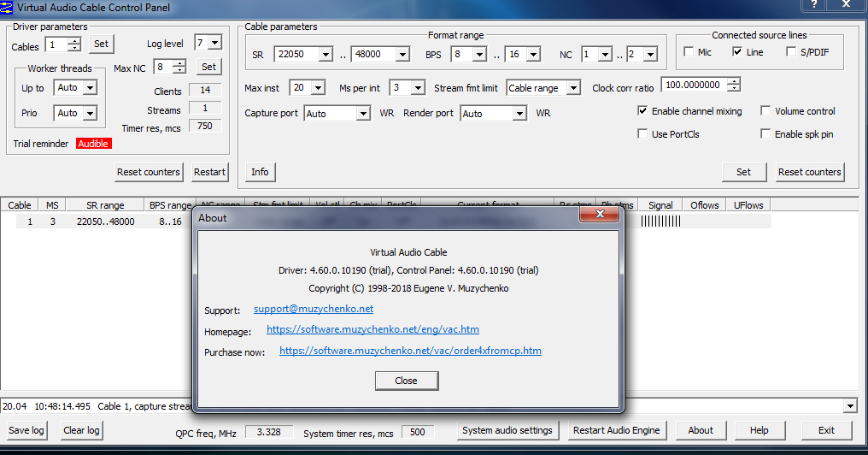
Task: Click the About button
Action: pyautogui.click(x=701, y=430)
